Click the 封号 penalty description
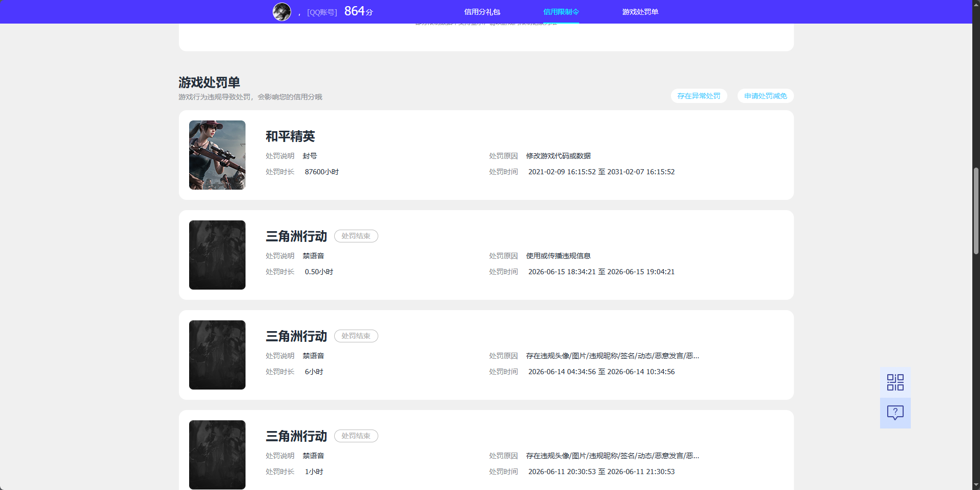 [310, 156]
